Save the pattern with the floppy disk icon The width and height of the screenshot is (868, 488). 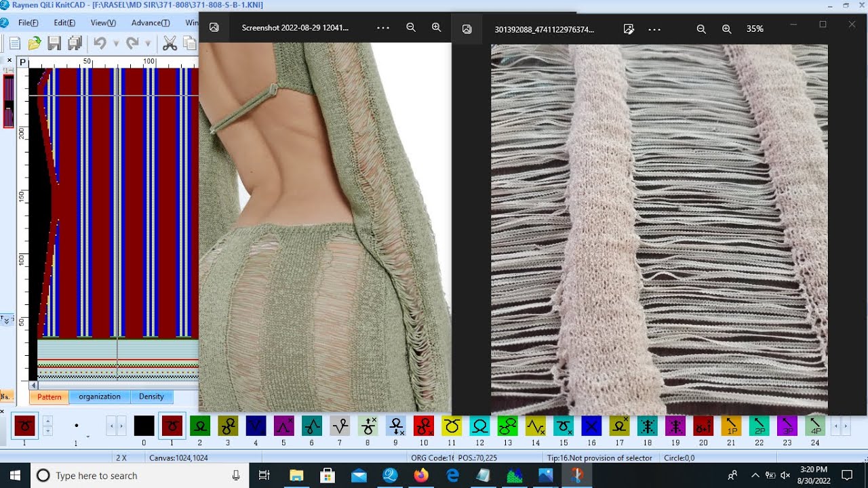tap(54, 44)
